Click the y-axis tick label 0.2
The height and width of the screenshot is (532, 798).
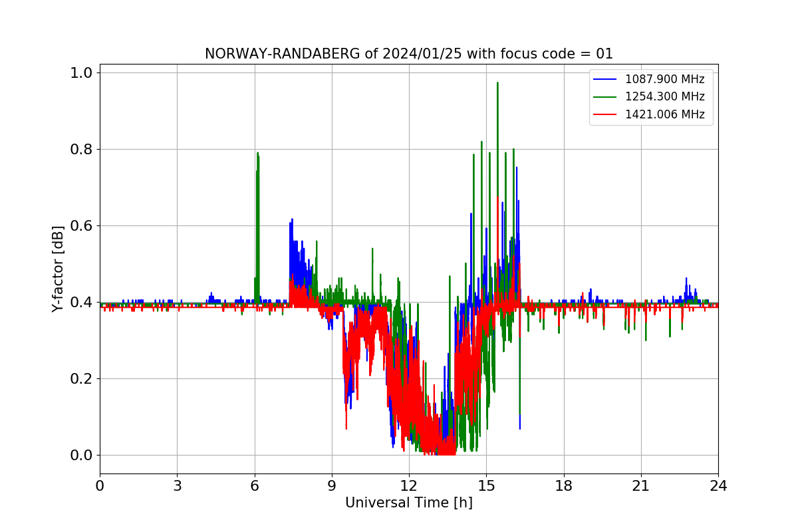click(x=81, y=379)
